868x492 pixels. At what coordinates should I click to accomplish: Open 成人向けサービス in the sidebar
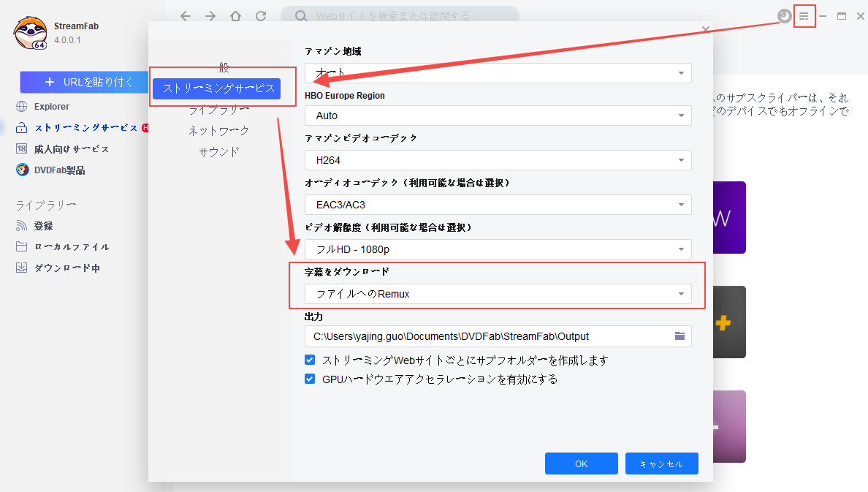tap(62, 149)
